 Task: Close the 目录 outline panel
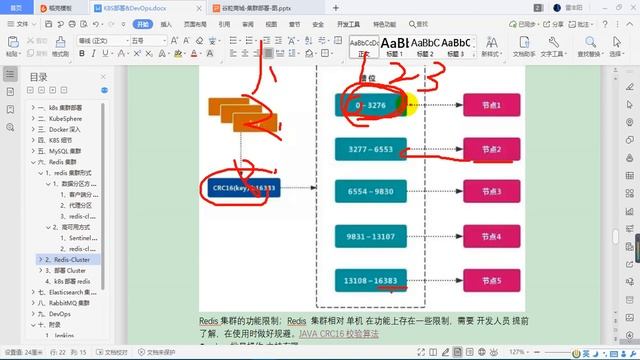pyautogui.click(x=103, y=76)
